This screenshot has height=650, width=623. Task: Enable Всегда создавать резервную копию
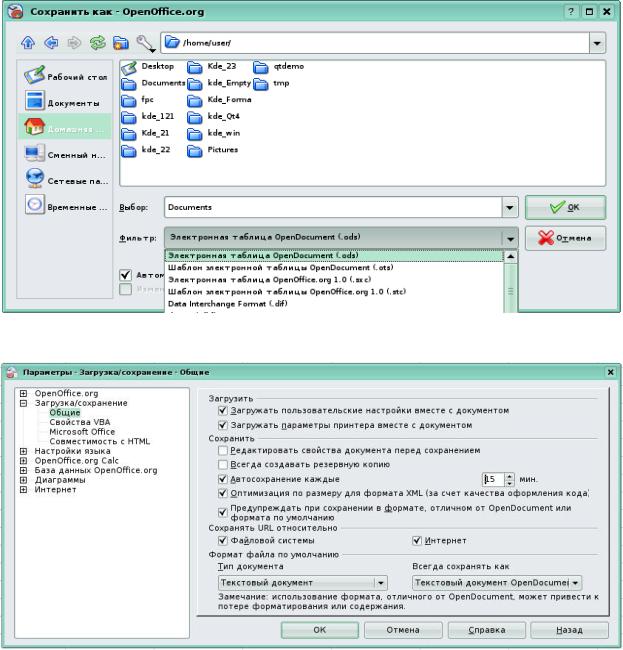coord(223,464)
